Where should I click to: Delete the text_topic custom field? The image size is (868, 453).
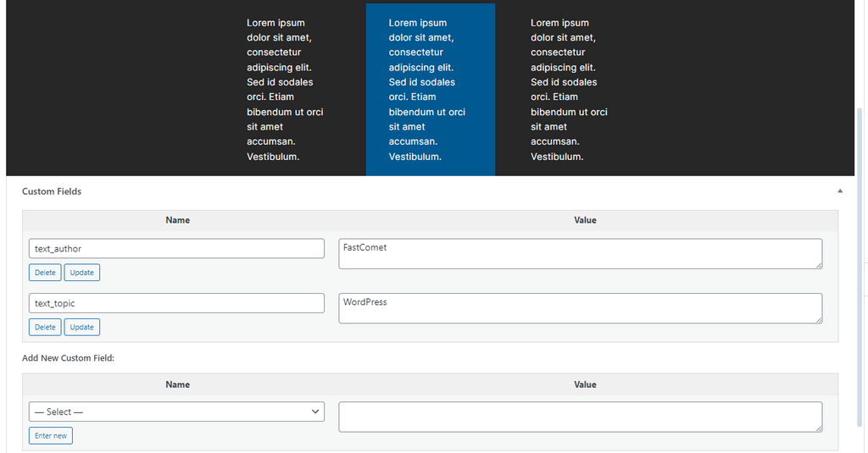pos(45,327)
